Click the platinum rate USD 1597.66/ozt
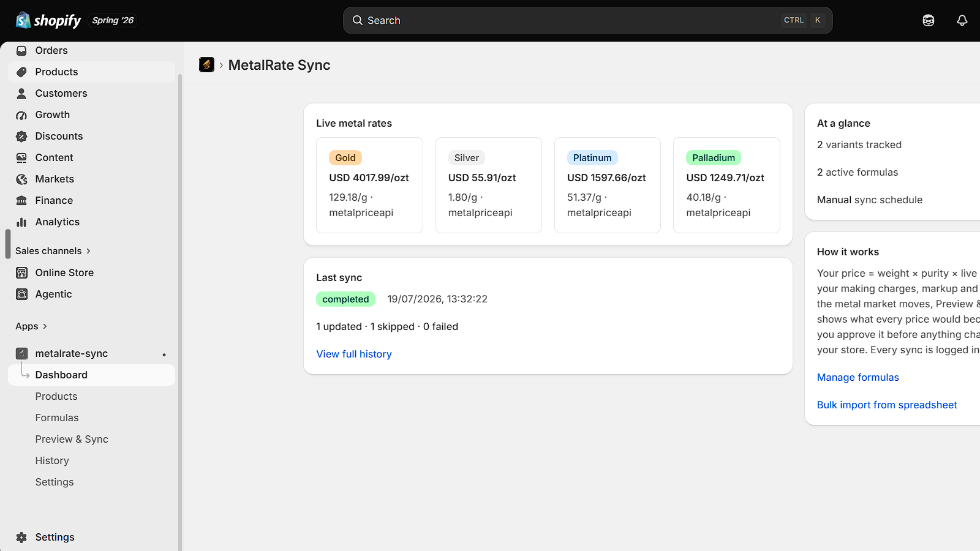Image resolution: width=980 pixels, height=551 pixels. (606, 178)
